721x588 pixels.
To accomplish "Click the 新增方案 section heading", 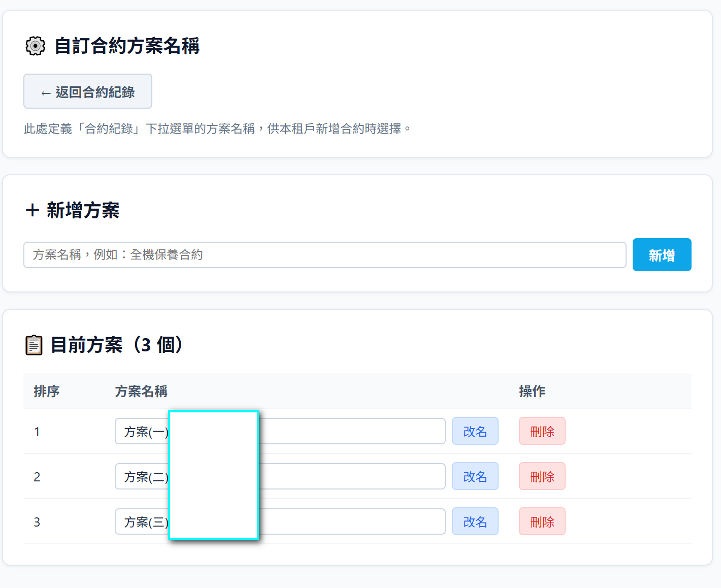I will [83, 210].
